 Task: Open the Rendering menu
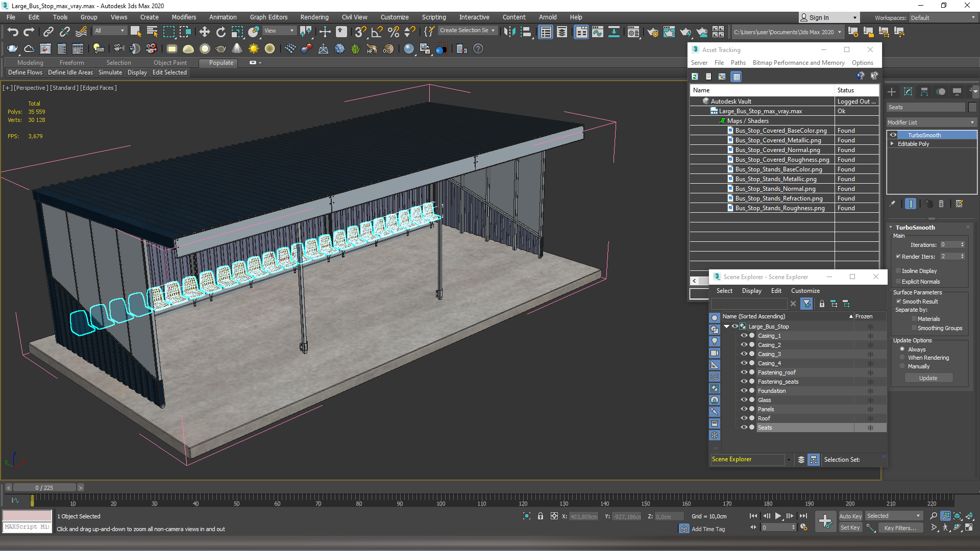click(x=314, y=17)
